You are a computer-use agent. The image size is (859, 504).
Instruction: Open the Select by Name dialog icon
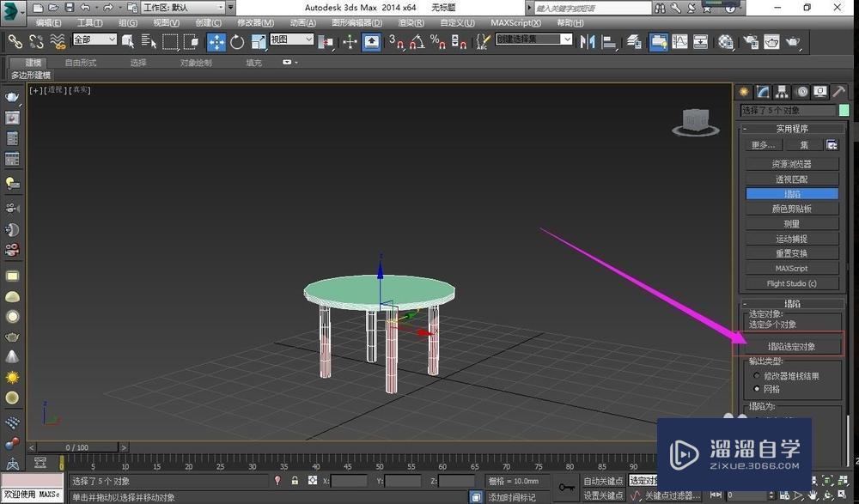tap(146, 41)
